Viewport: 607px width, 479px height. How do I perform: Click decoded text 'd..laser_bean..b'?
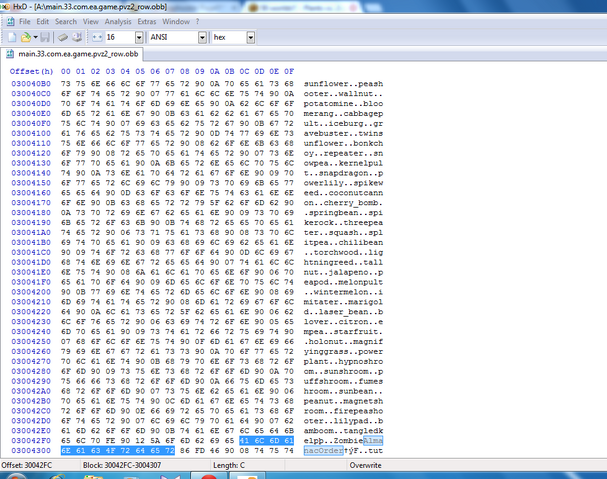click(x=343, y=312)
